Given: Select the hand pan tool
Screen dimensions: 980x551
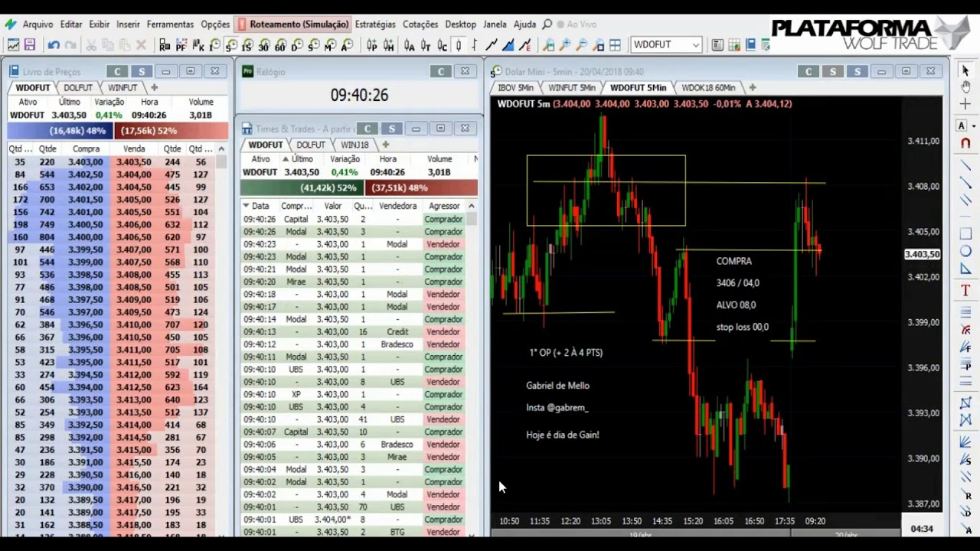Looking at the screenshot, I should [965, 86].
